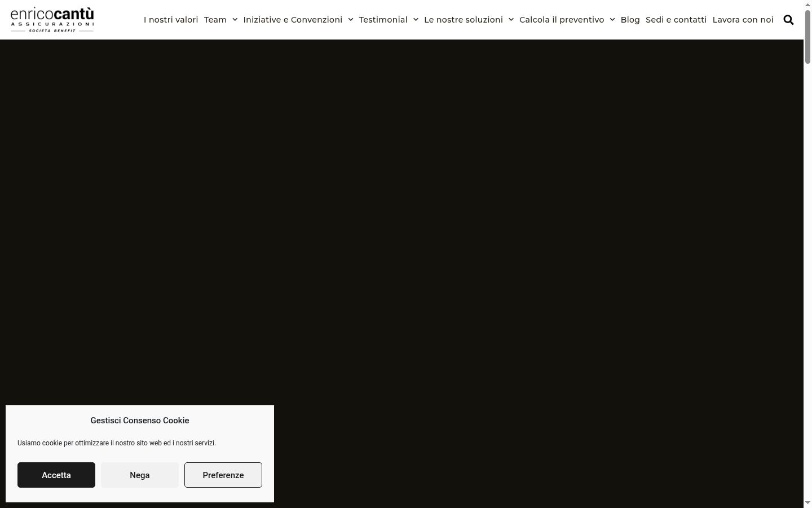Expand the Calcola il preventivo chevron
Screen dimensions: 812x508
coord(612,20)
